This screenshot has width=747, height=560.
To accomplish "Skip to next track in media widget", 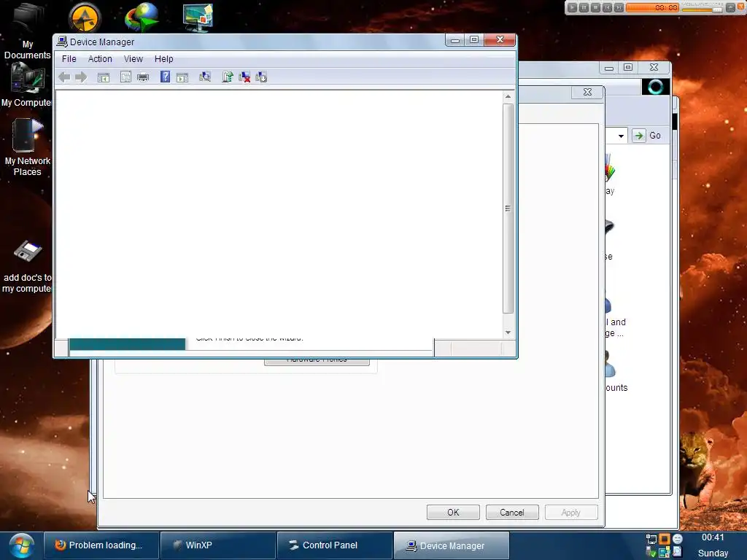I will 619,7.
